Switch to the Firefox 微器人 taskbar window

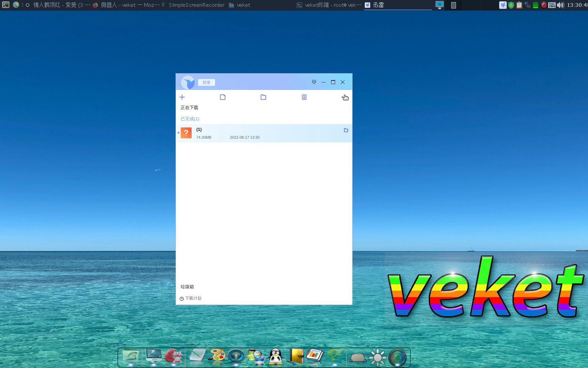pos(126,5)
